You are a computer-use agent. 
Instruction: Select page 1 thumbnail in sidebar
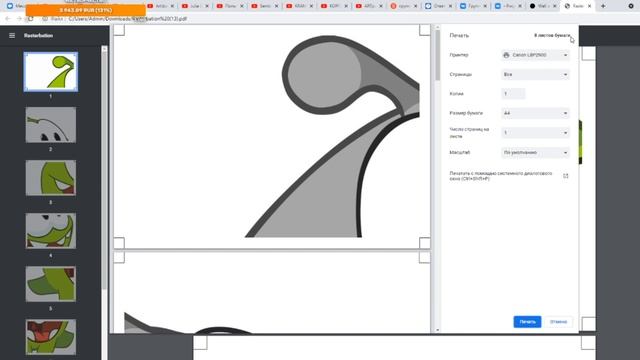[51, 72]
